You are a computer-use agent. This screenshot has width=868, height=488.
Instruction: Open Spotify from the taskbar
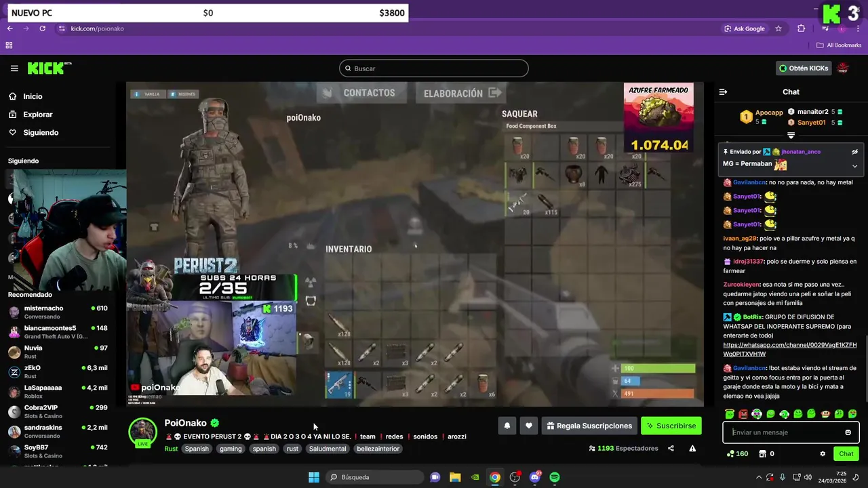pos(555,477)
